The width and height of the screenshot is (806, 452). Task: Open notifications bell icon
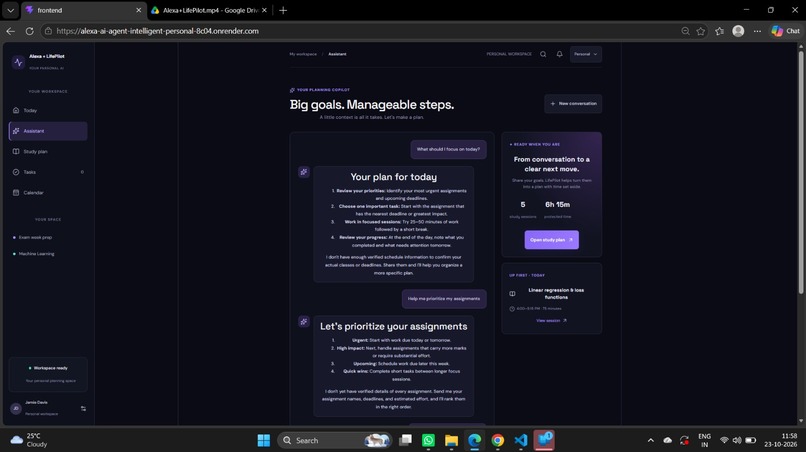click(559, 54)
